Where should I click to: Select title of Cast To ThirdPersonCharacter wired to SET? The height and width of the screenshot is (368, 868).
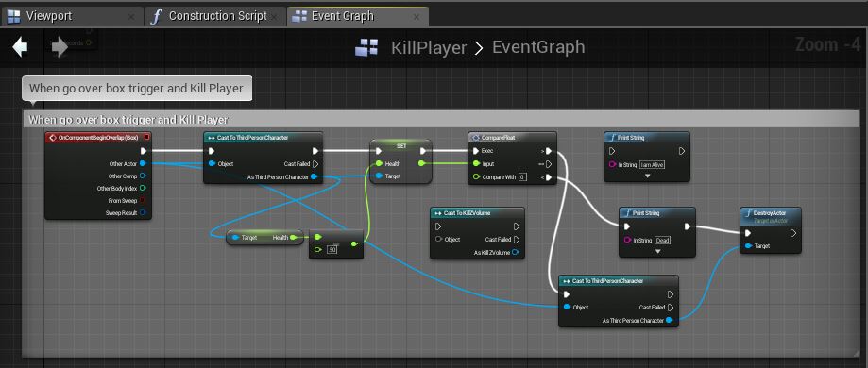pos(252,137)
